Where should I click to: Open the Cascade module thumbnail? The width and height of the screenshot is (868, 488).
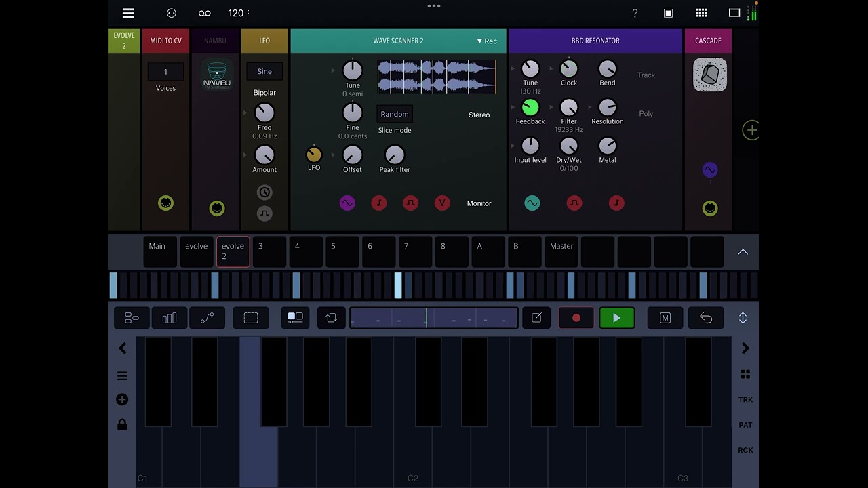coord(710,75)
